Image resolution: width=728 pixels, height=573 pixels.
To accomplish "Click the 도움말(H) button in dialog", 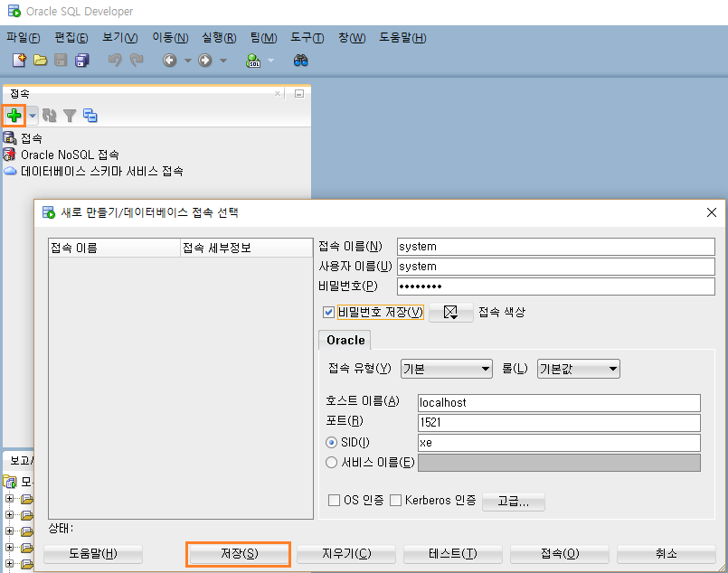I will [93, 553].
